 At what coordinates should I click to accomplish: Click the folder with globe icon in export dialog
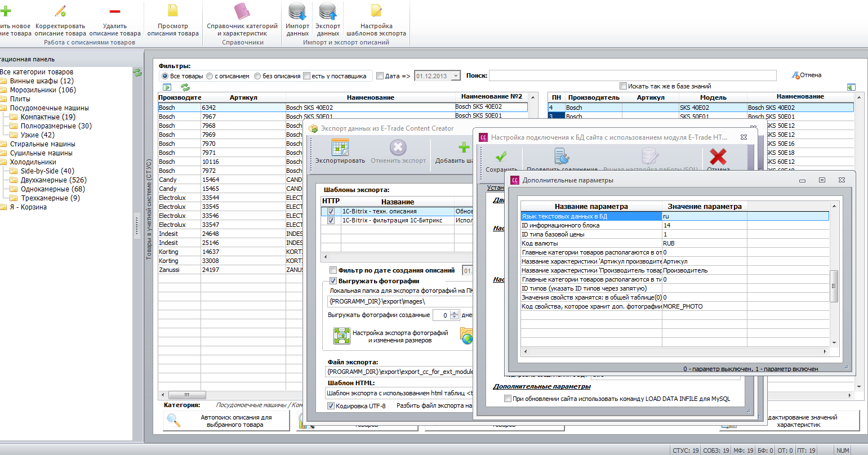point(466,336)
